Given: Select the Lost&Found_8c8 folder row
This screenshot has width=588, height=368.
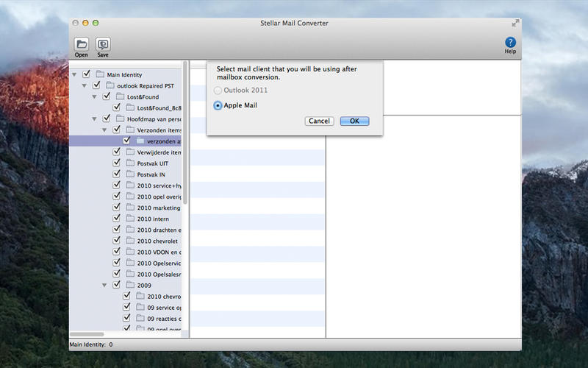Looking at the screenshot, I should click(x=126, y=107).
